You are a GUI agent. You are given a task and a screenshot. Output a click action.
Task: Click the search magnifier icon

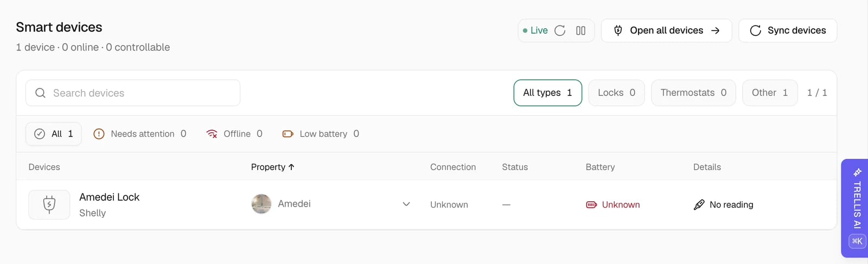click(x=40, y=93)
